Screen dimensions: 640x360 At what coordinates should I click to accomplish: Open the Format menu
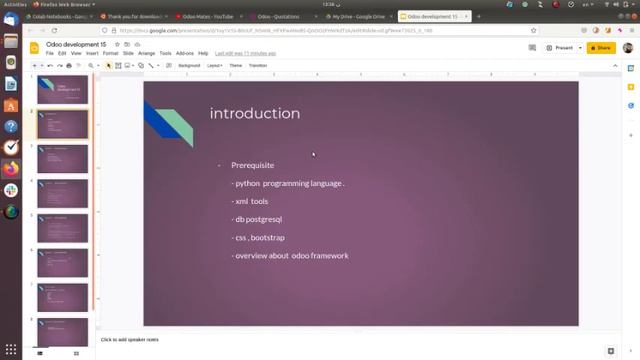pos(110,53)
